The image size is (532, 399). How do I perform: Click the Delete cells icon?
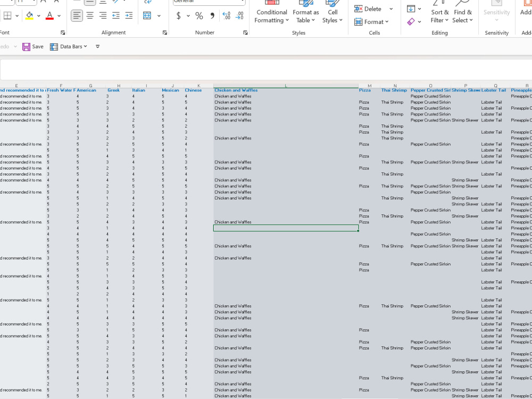click(x=358, y=9)
